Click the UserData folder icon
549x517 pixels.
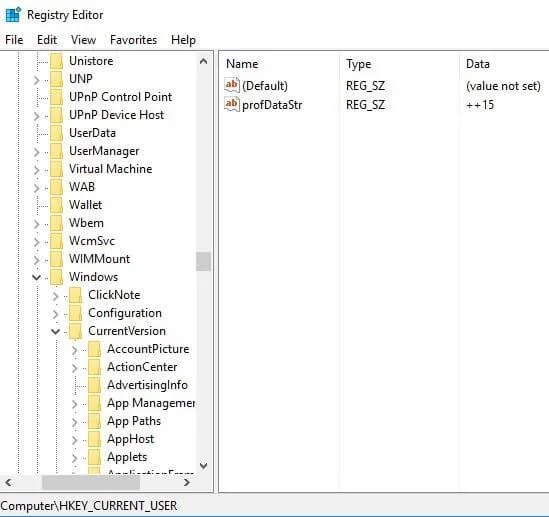click(56, 133)
